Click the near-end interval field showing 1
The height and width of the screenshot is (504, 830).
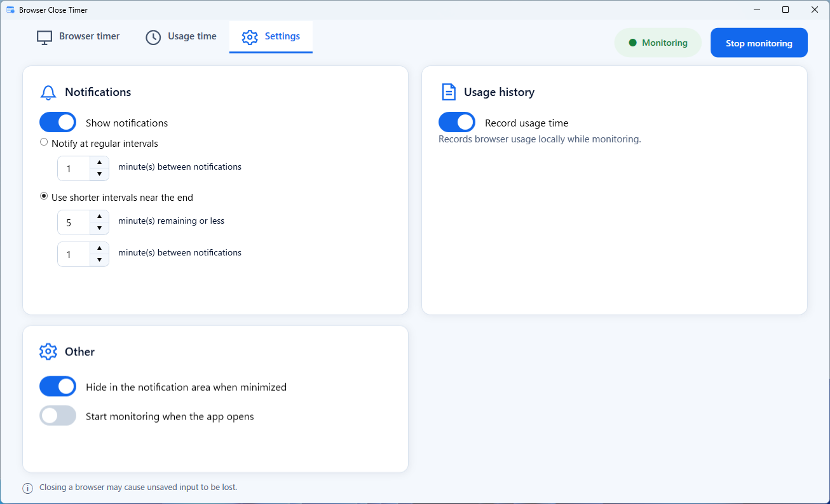(x=74, y=254)
